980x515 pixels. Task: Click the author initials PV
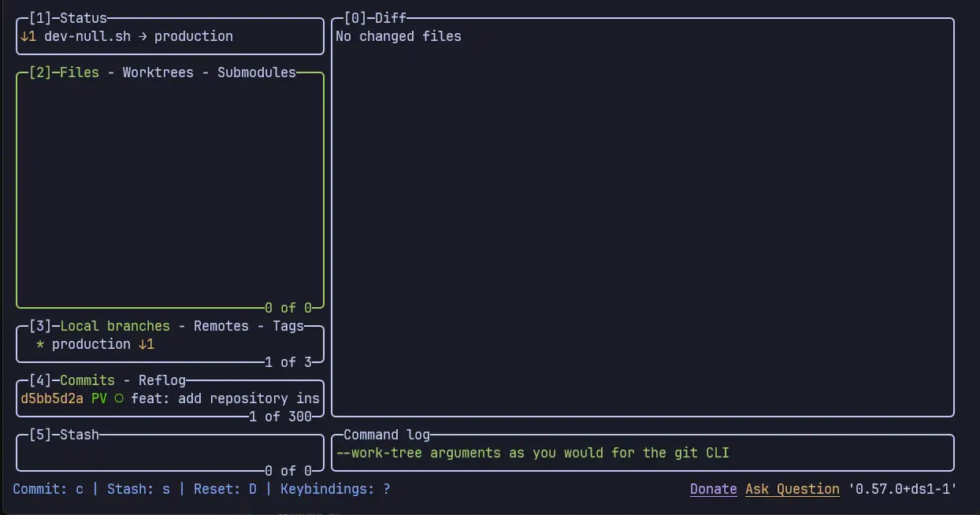99,398
